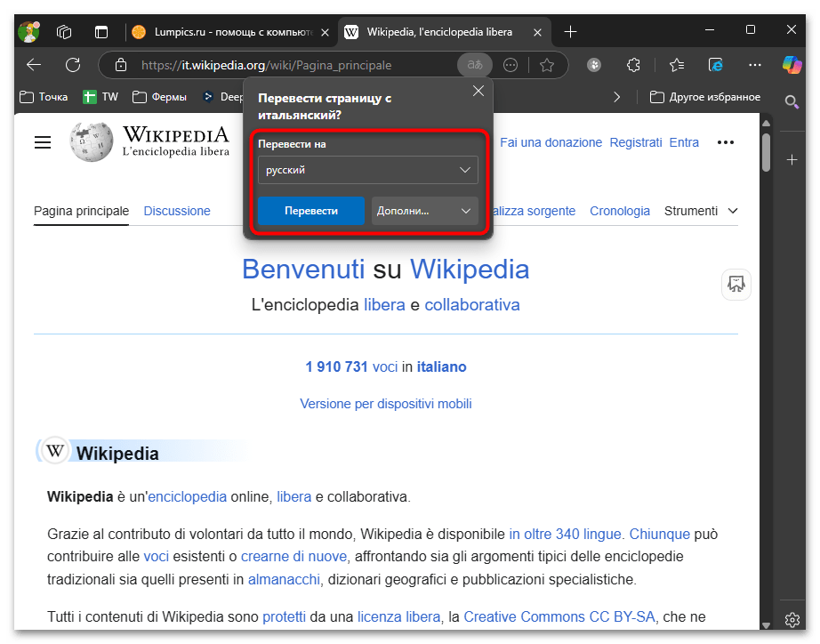Open Wikipedia hamburger main menu
The image size is (820, 644).
(x=43, y=142)
